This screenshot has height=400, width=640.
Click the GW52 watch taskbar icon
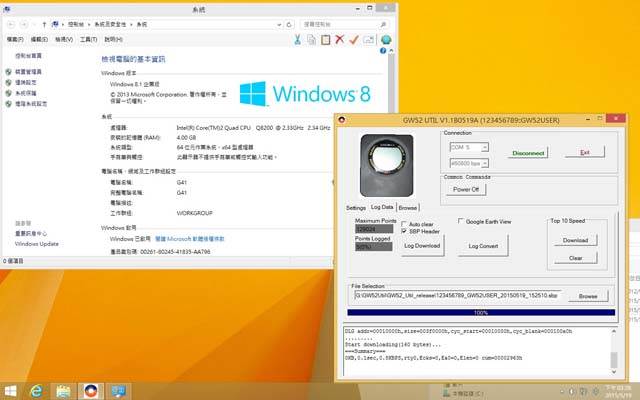coord(90,389)
